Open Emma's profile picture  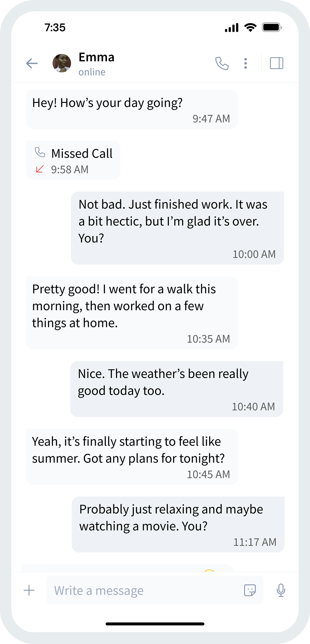[x=62, y=63]
